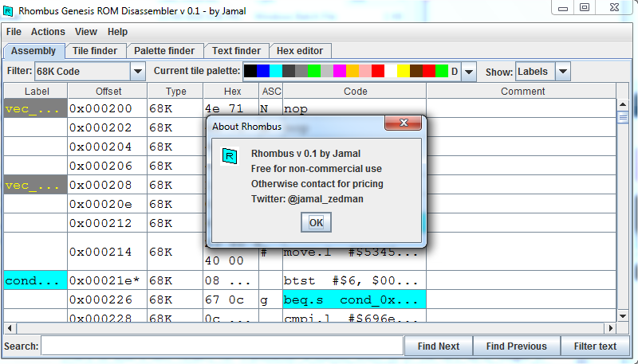Expand the Filter 68K Code dropdown
This screenshot has height=364, width=638.
click(137, 72)
